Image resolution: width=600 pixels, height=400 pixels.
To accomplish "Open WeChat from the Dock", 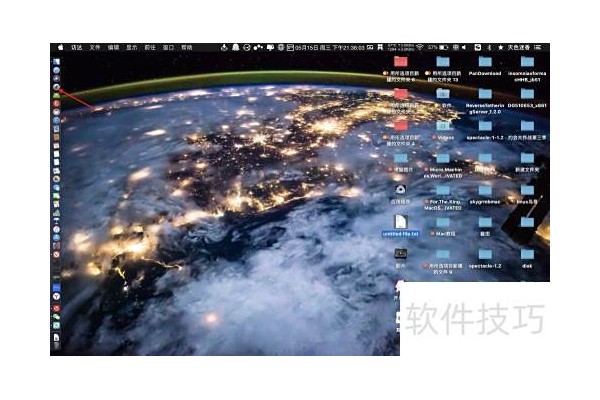I will (x=56, y=317).
